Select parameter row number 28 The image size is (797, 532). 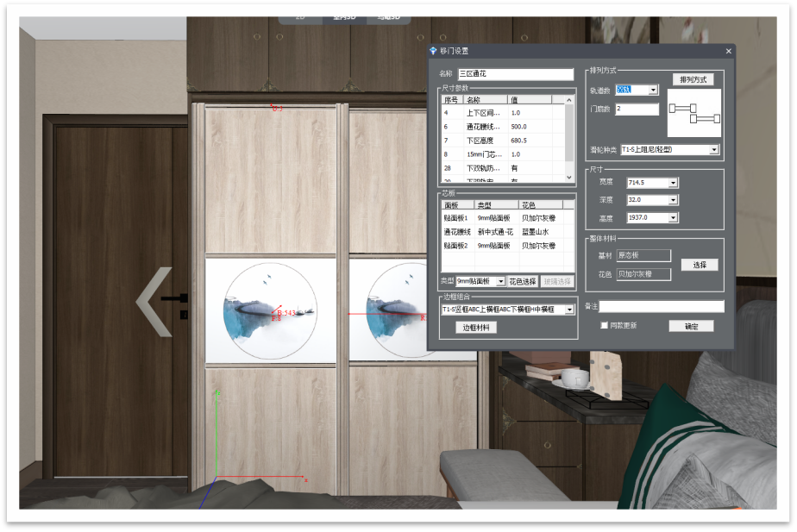503,168
